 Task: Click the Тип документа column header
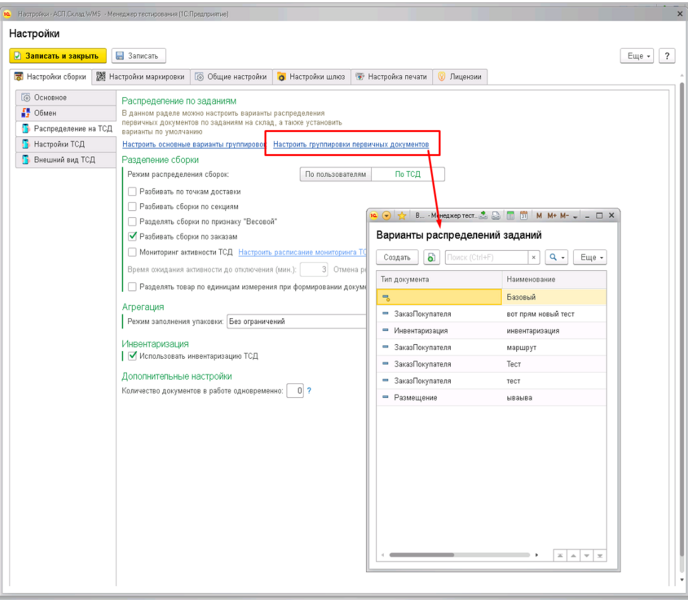(439, 280)
